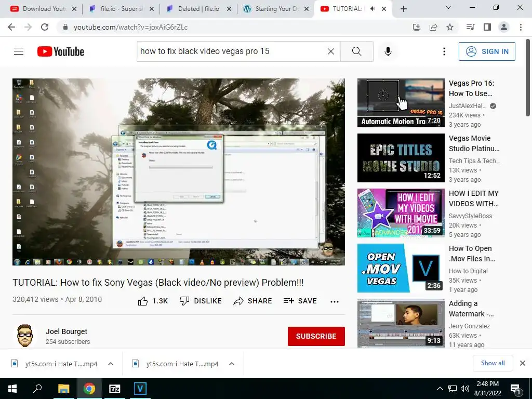Click the YouTube search magnifier button
Screen dimensions: 532x399
(x=356, y=51)
